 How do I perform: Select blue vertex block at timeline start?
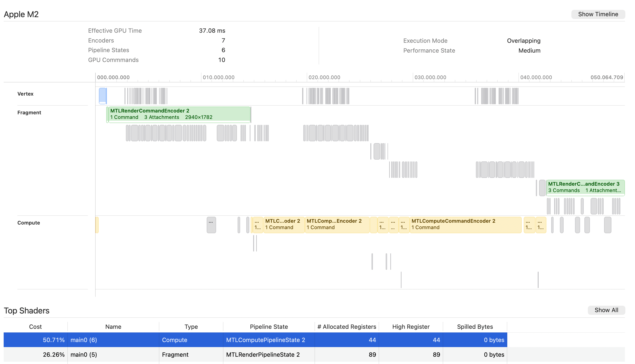tap(103, 96)
